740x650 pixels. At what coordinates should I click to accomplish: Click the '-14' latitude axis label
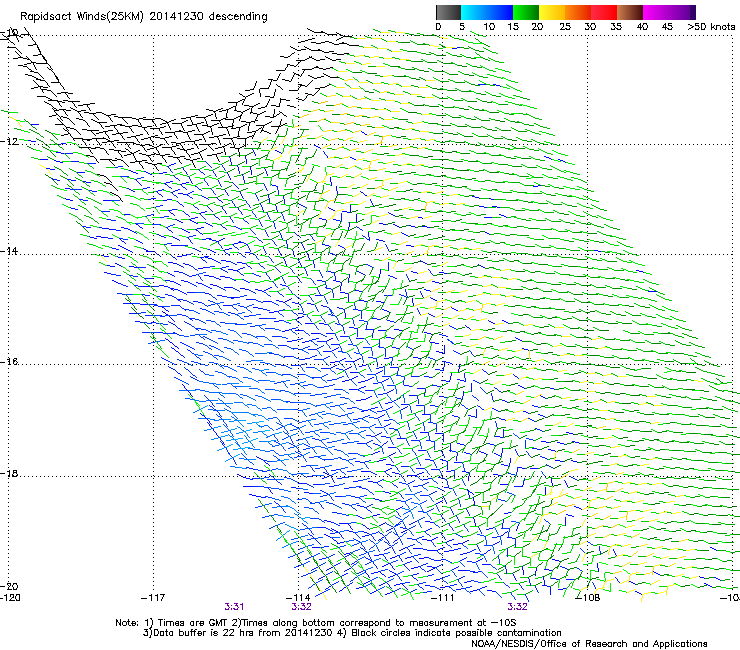point(9,251)
